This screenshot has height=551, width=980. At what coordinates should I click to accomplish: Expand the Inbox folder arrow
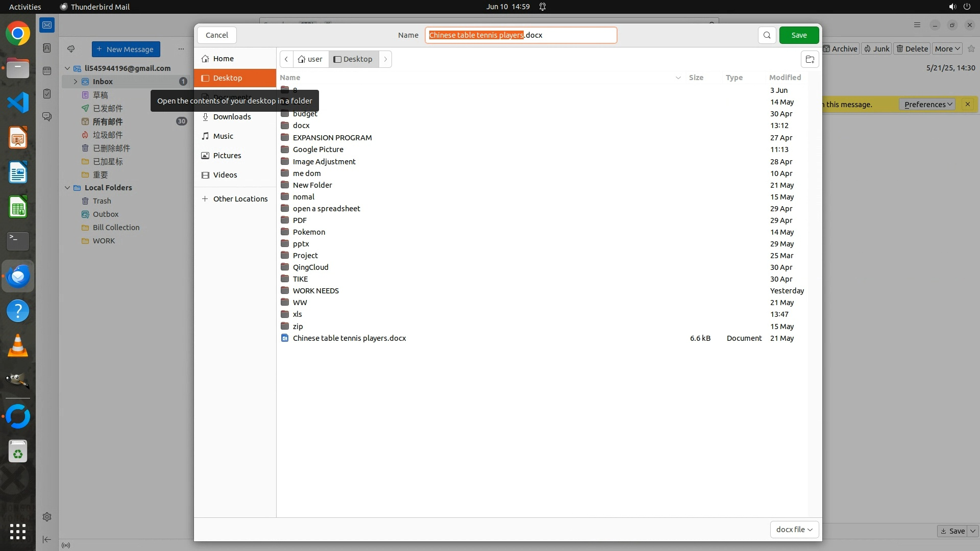click(76, 82)
